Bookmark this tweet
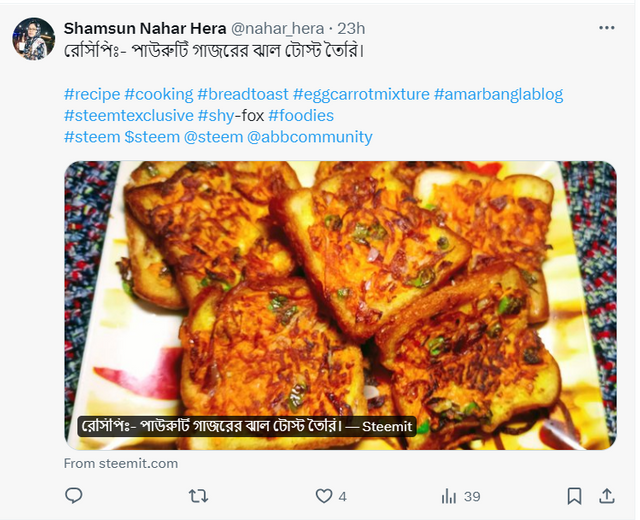Viewport: 640px width, 520px height. [x=574, y=496]
